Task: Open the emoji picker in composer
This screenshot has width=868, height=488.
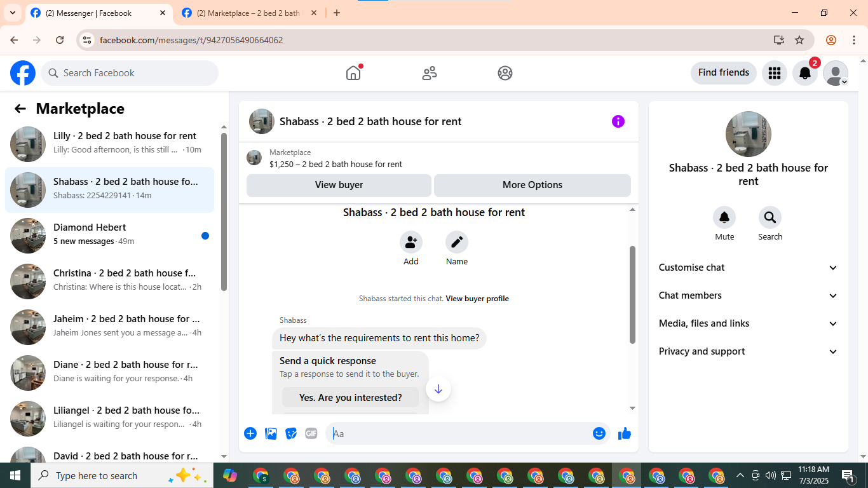Action: pos(599,433)
